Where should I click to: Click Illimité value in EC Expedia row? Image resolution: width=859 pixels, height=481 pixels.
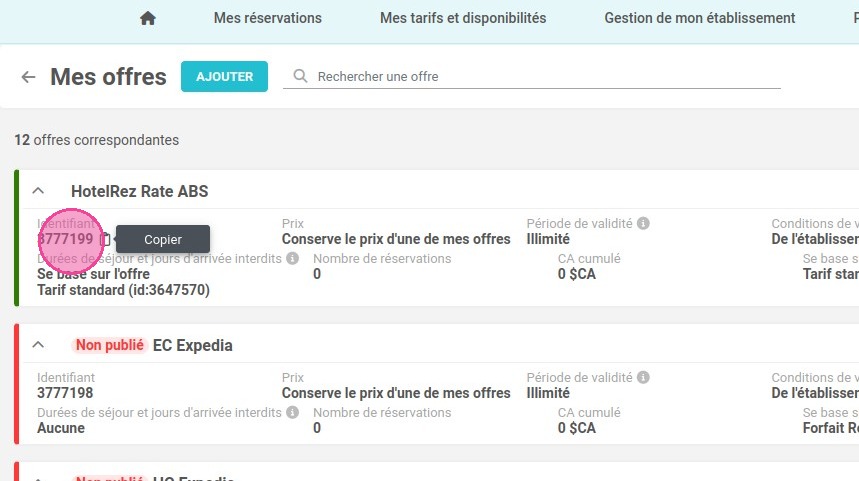548,393
